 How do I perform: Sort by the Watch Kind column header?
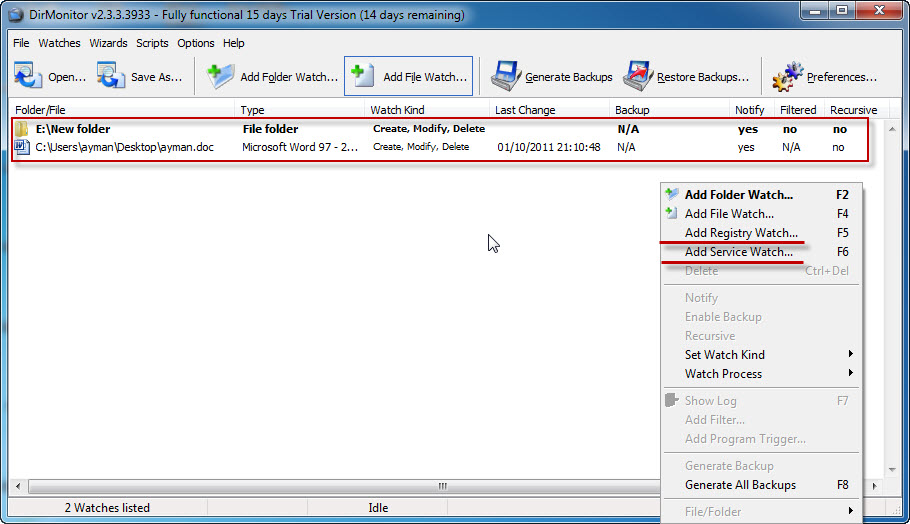point(427,110)
